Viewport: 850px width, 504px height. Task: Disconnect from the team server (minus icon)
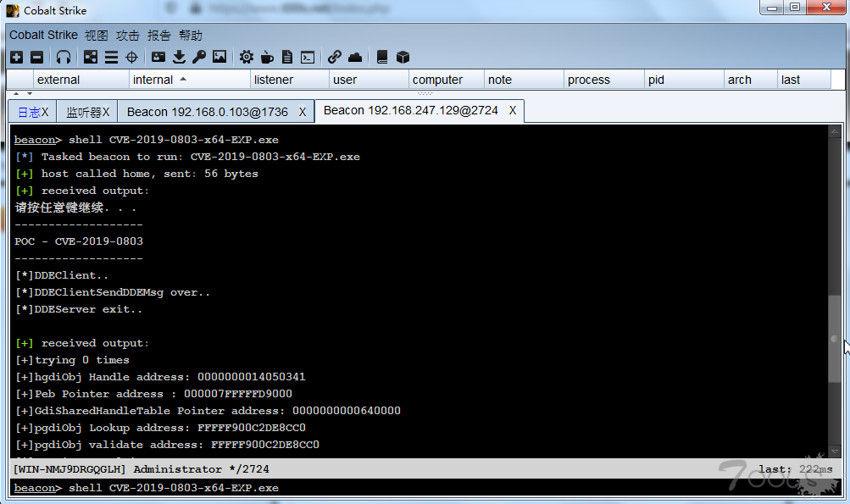coord(36,57)
